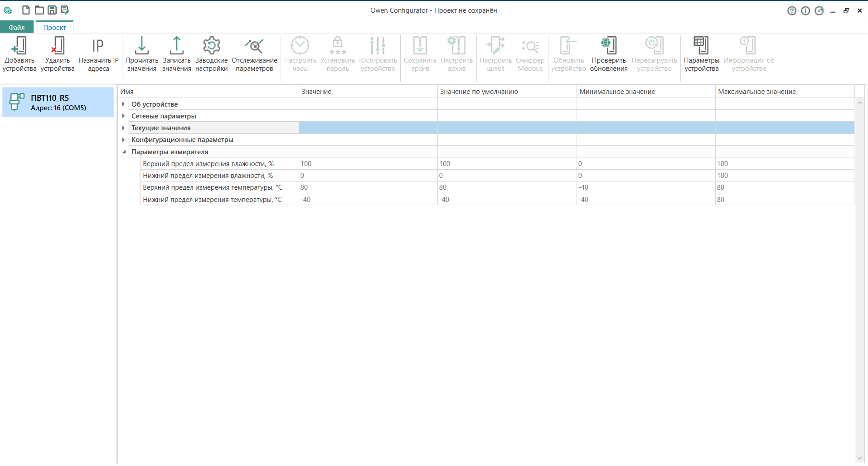
Task: Open the Файл menu tab
Action: [17, 27]
